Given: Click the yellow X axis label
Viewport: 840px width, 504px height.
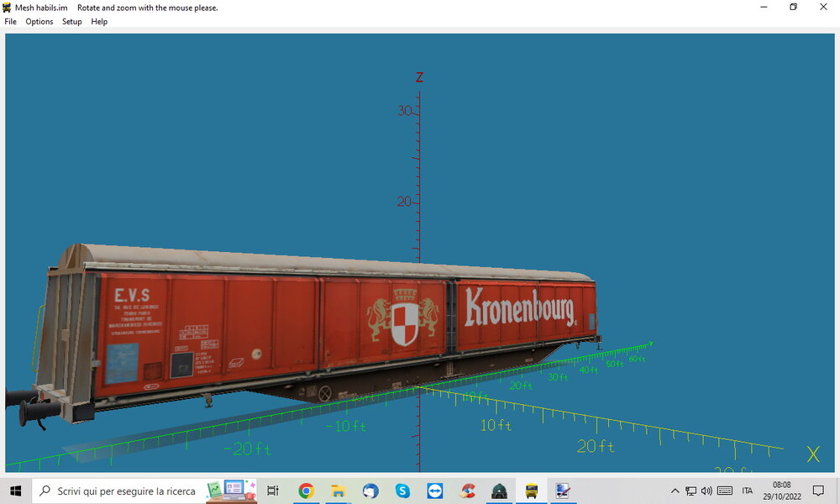Looking at the screenshot, I should 812,454.
